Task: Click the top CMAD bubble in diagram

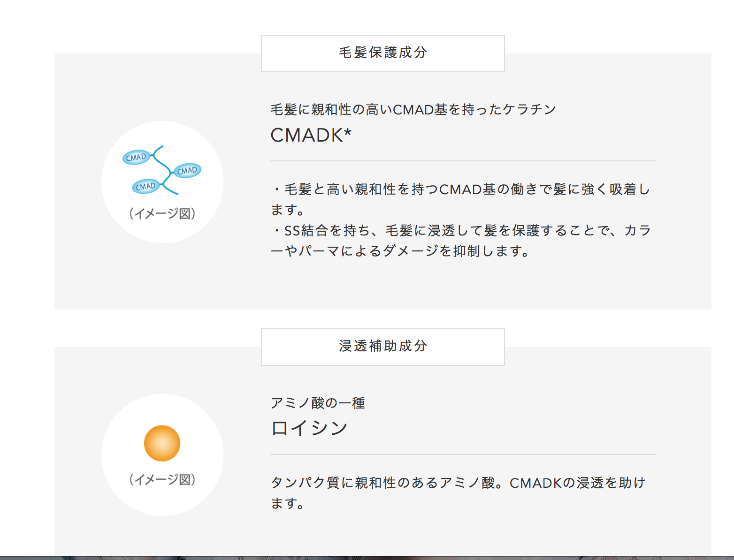Action: (136, 157)
